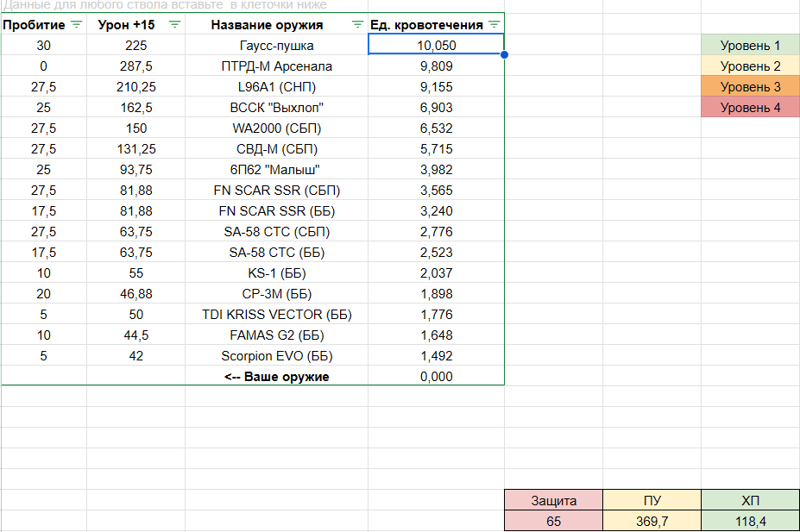Image resolution: width=800 pixels, height=532 pixels.
Task: Select the Пробитие header cell
Action: click(44, 24)
